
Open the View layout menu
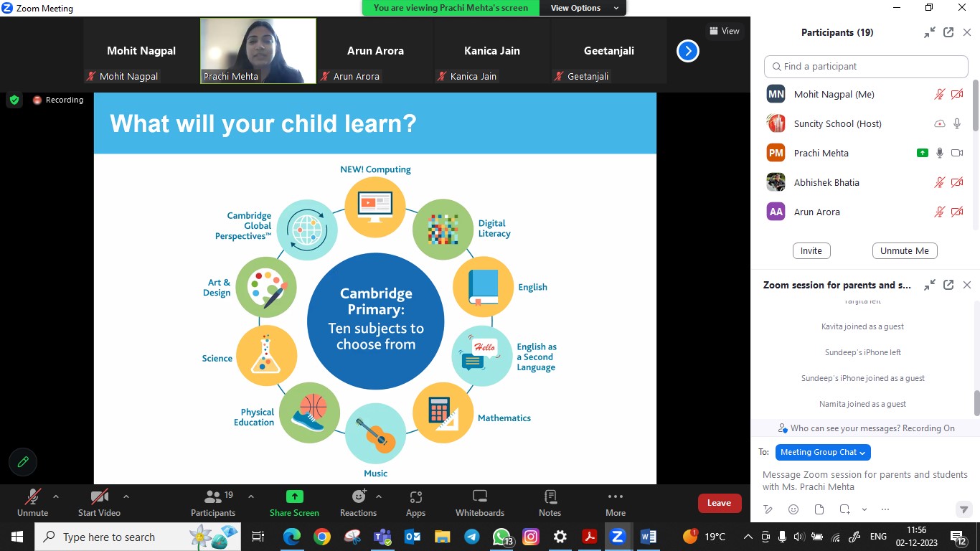[724, 31]
